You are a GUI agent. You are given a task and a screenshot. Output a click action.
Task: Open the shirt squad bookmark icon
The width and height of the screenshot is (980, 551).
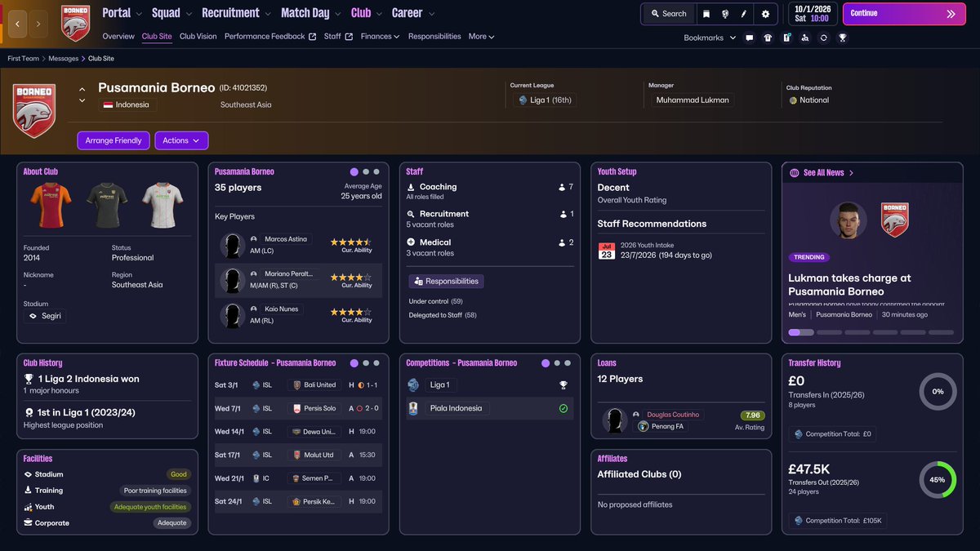click(x=768, y=38)
